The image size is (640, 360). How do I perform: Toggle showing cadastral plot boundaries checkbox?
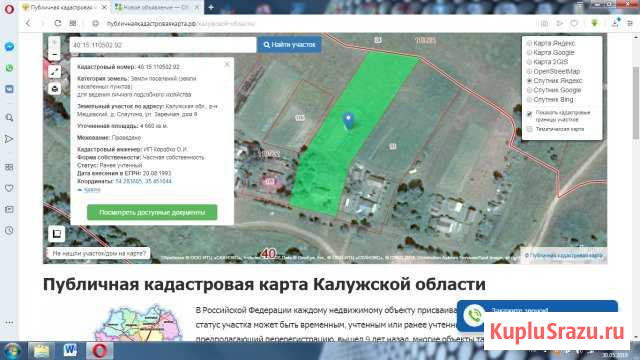pos(529,114)
